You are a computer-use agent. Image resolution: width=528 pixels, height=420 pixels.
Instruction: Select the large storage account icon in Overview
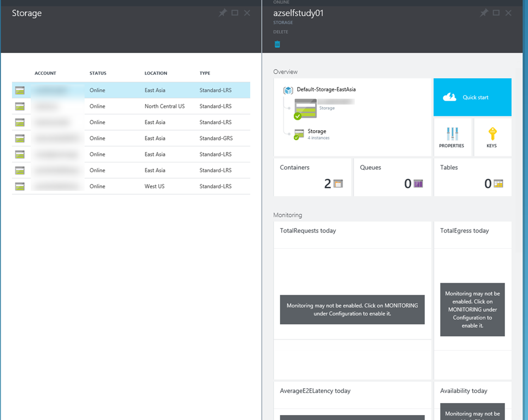(305, 109)
